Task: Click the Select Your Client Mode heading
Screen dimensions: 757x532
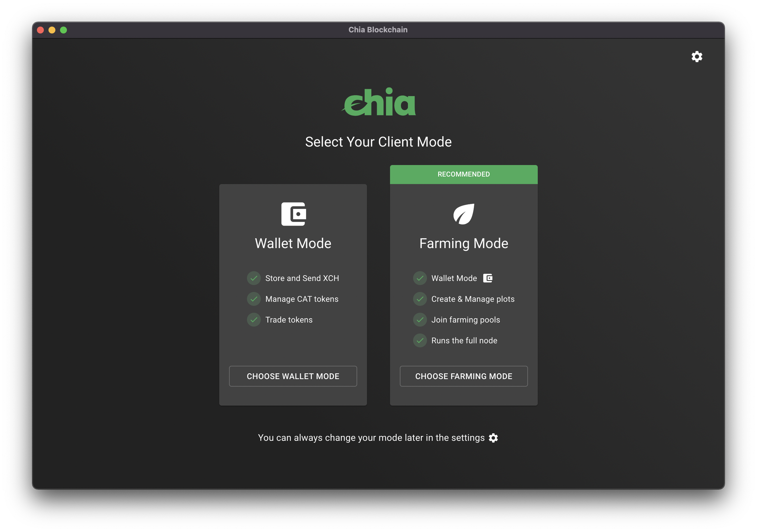Action: click(x=378, y=142)
